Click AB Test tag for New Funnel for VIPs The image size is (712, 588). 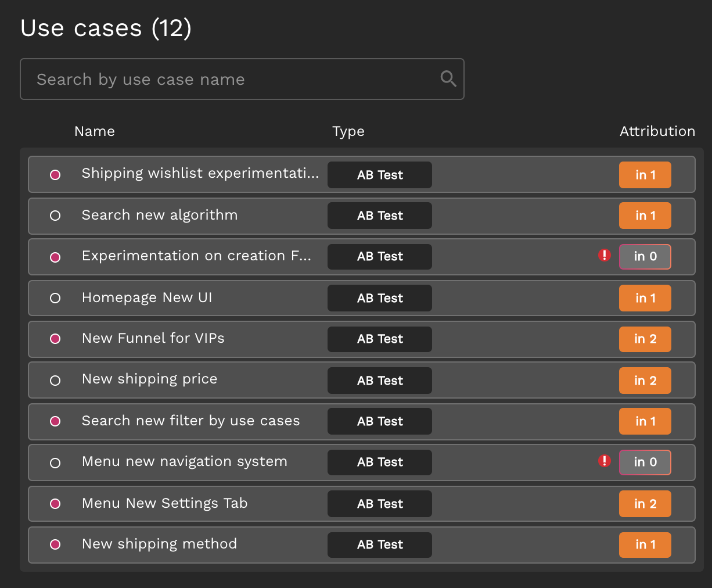point(380,339)
